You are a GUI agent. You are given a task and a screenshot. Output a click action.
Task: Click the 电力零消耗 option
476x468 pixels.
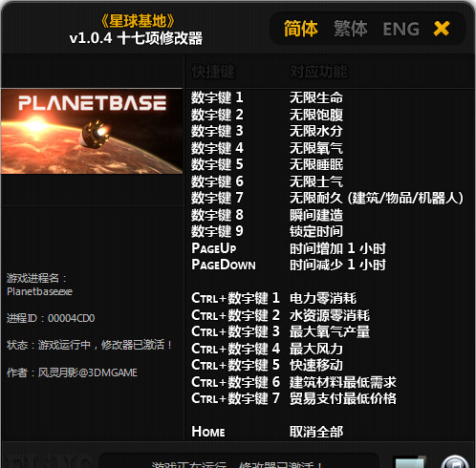pyautogui.click(x=323, y=298)
